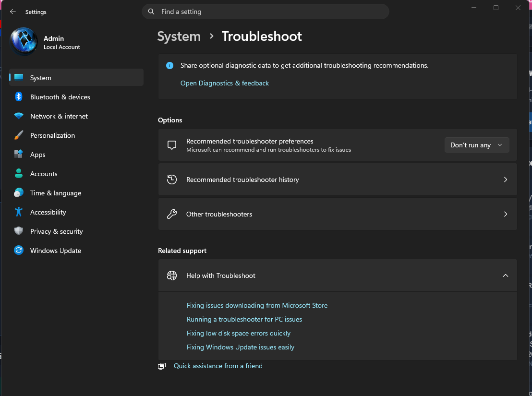Maximize the Settings window
The height and width of the screenshot is (396, 532).
click(x=496, y=8)
